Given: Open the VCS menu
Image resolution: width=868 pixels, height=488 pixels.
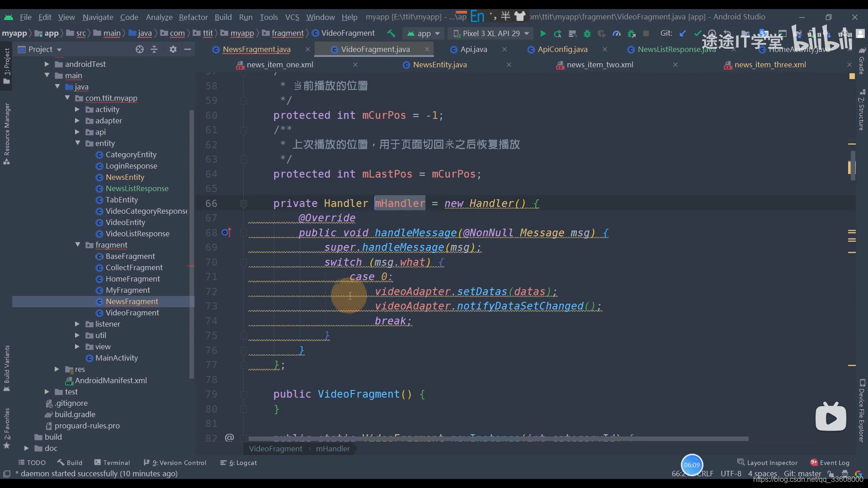Looking at the screenshot, I should [292, 17].
